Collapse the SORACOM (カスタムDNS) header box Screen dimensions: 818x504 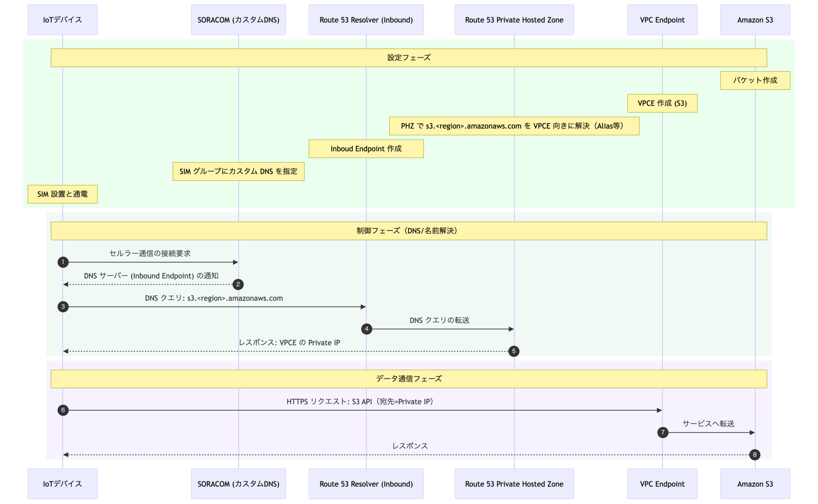coord(238,20)
